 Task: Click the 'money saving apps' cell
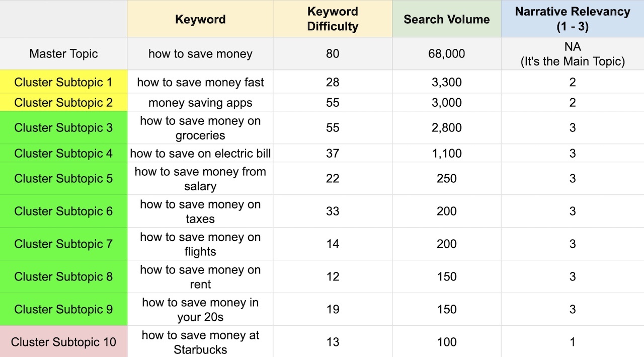point(200,102)
